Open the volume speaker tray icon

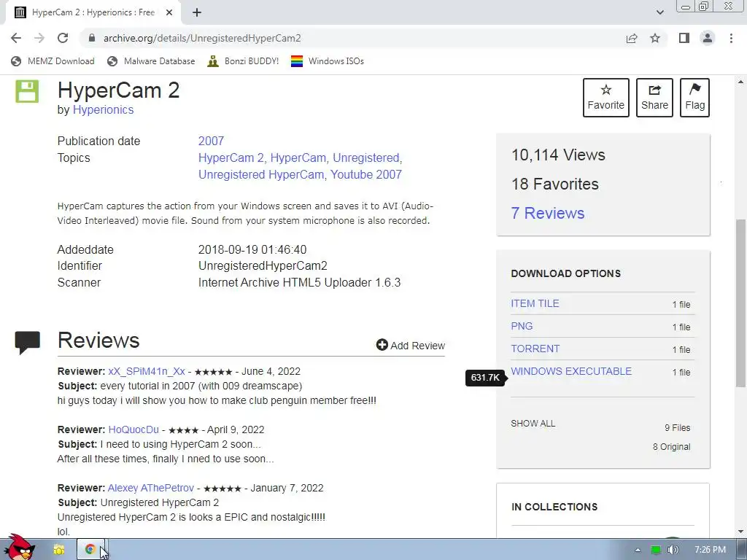[x=673, y=550]
